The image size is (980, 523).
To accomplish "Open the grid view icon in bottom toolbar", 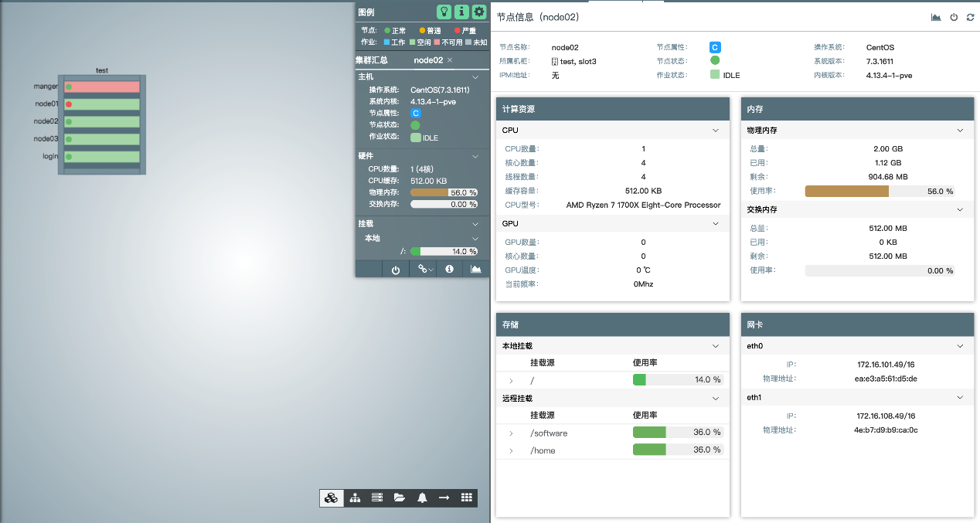I will (466, 498).
